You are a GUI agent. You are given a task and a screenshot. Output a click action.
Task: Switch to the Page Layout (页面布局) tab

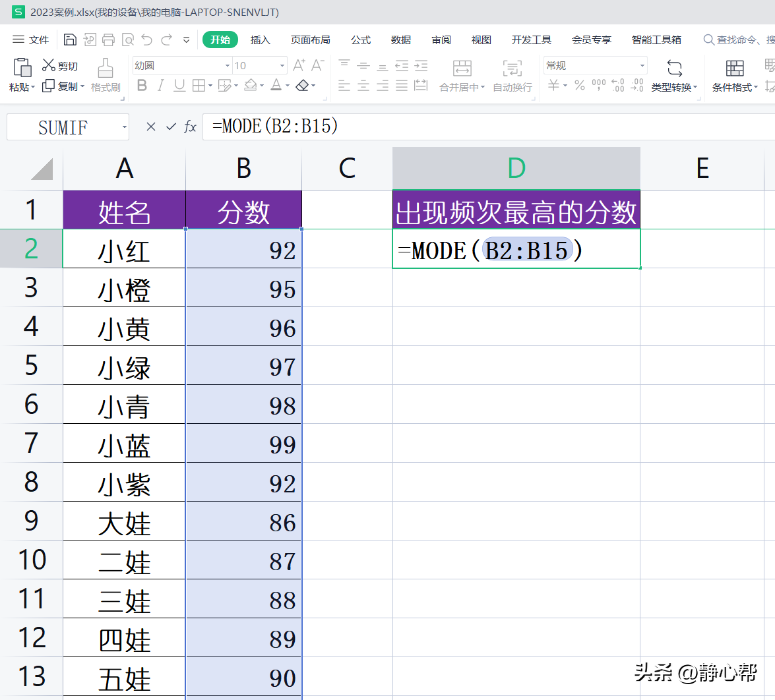click(x=311, y=40)
